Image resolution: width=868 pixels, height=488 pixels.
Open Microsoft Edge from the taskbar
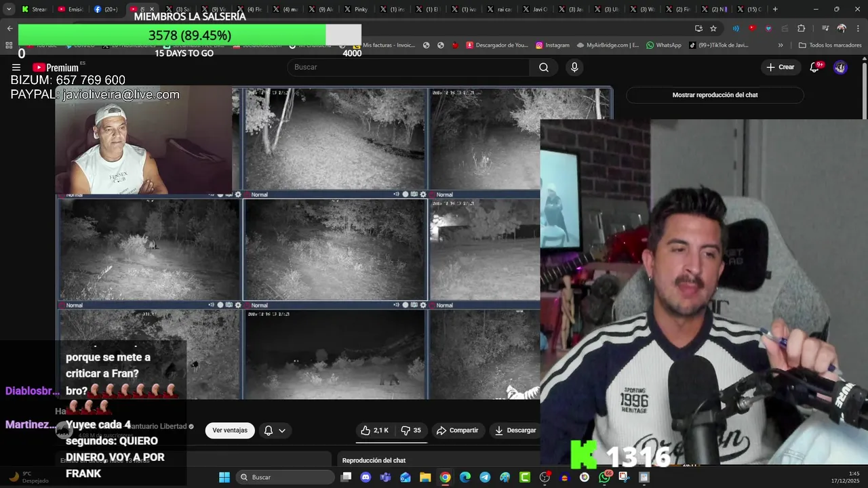[x=465, y=477]
